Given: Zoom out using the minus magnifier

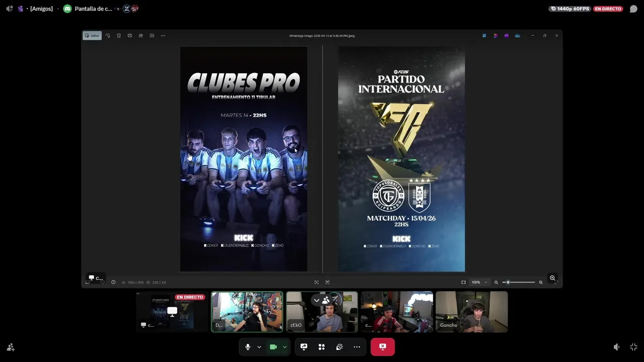Looking at the screenshot, I should point(496,282).
